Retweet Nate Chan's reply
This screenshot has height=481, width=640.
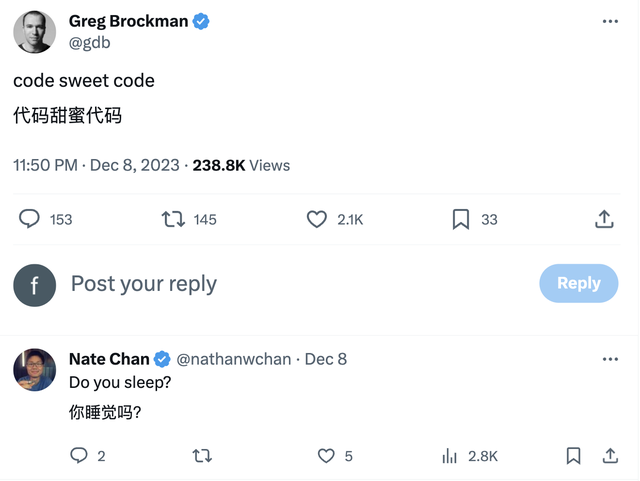coord(202,456)
